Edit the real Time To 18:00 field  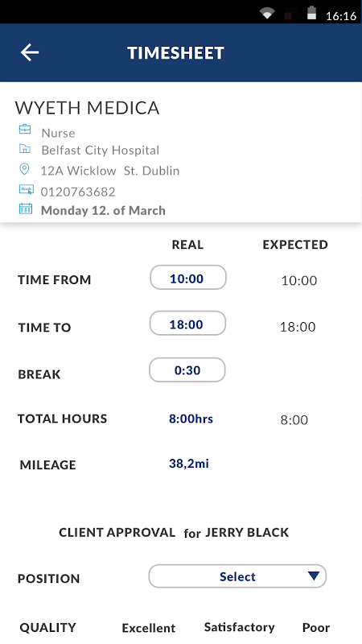[187, 324]
